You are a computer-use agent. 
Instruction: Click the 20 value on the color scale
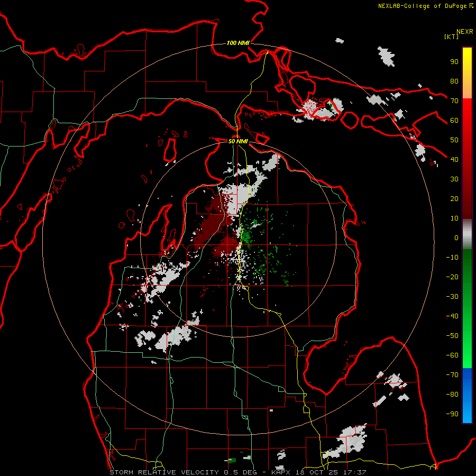[x=454, y=198]
